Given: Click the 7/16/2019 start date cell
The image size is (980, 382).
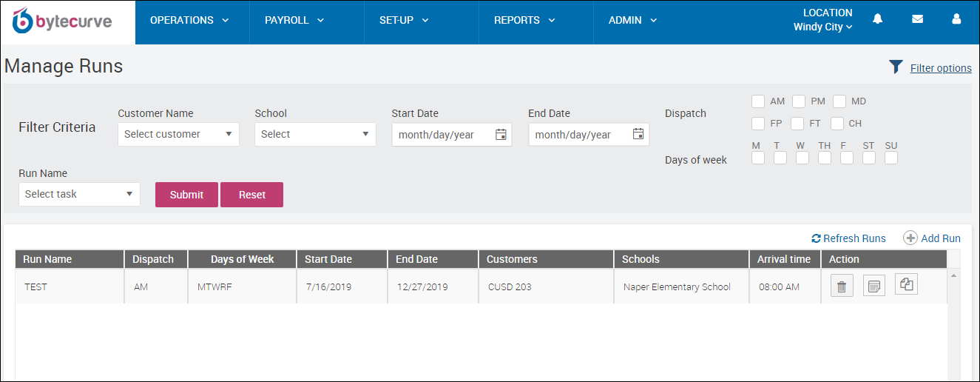Looking at the screenshot, I should pyautogui.click(x=342, y=286).
